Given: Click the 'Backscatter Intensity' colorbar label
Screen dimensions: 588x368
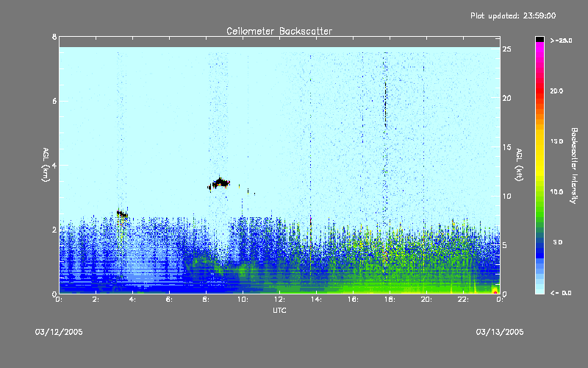Looking at the screenshot, I should coord(574,166).
